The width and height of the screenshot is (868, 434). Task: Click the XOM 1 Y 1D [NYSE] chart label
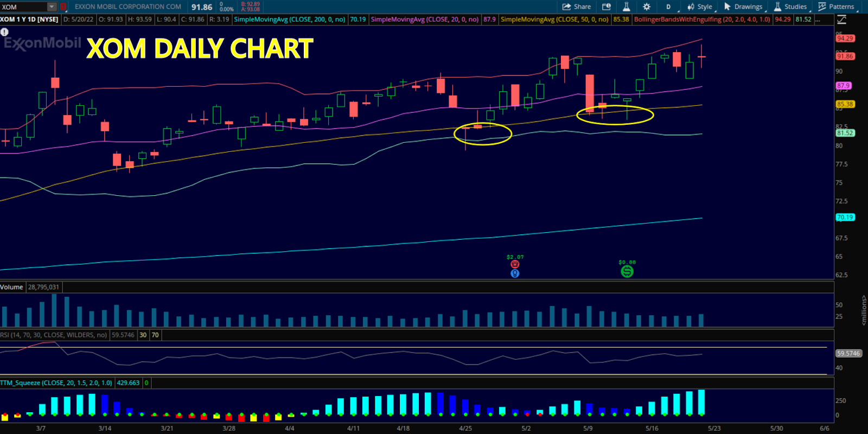[29, 20]
